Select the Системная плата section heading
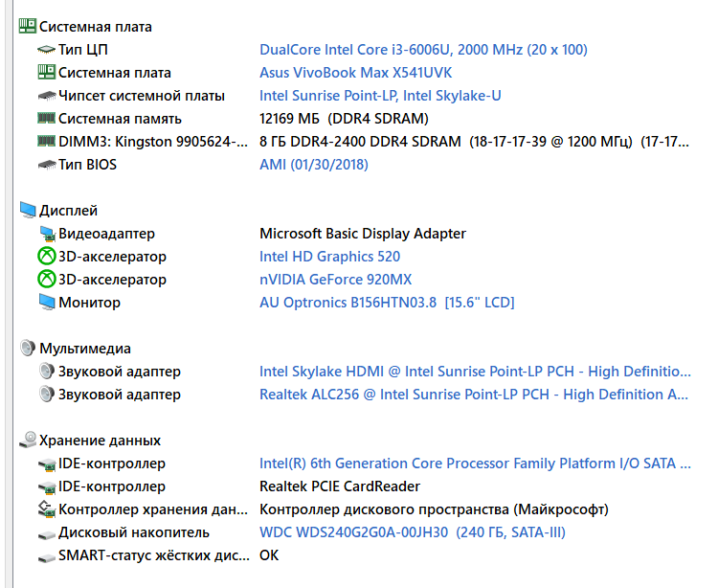Screen dimensions: 718x588 point(95,27)
